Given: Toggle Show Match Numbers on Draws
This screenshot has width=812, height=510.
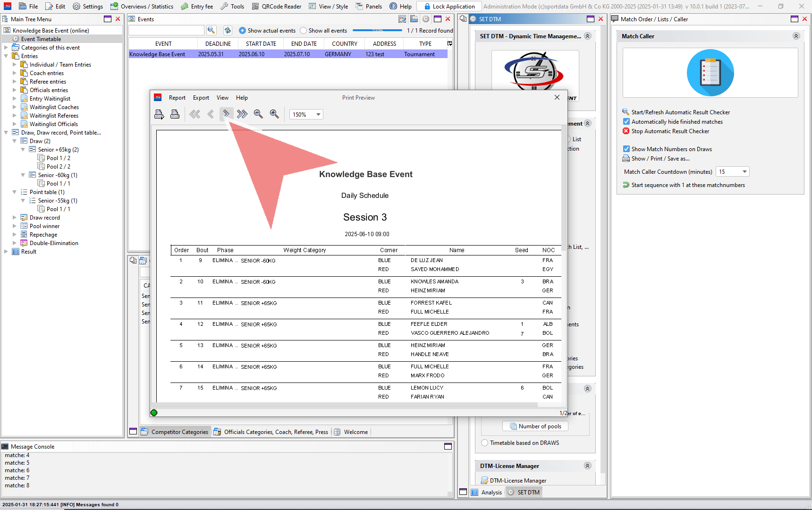Looking at the screenshot, I should pyautogui.click(x=626, y=149).
